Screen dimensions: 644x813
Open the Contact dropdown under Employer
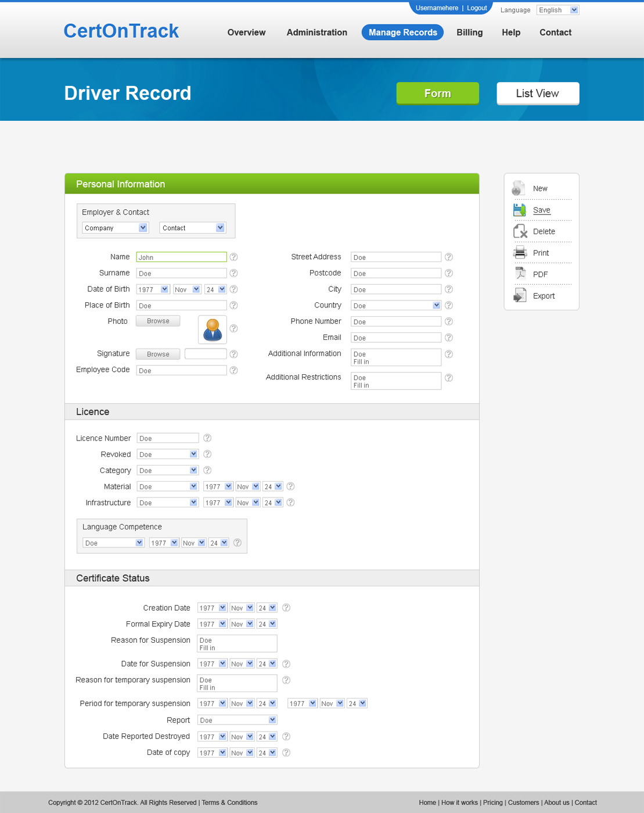[192, 228]
